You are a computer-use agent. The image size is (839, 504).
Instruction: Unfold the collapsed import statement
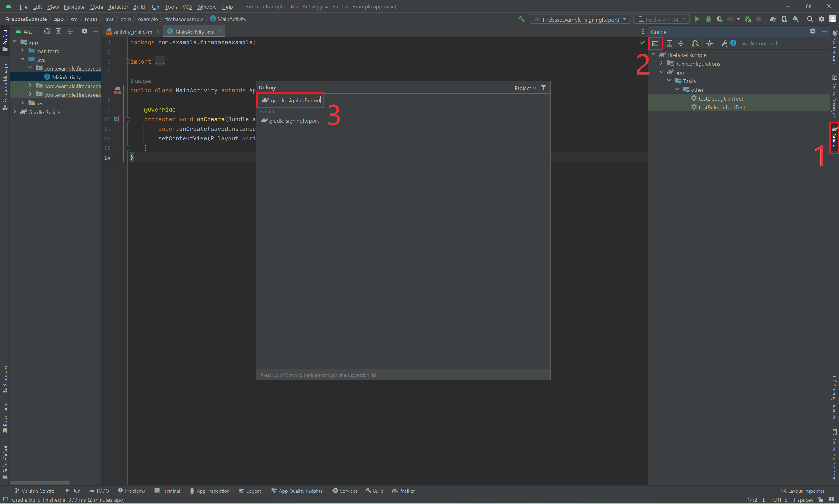point(127,61)
